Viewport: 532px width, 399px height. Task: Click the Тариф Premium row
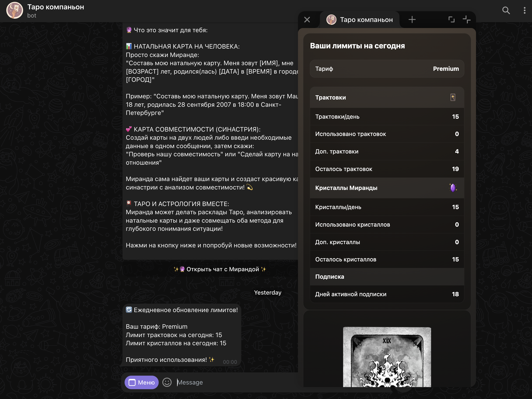pos(387,69)
